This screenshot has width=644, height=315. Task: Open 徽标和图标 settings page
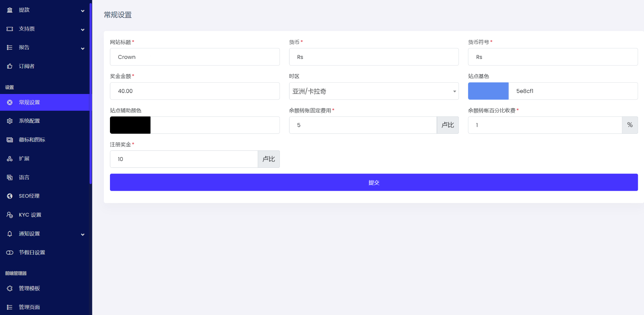tap(45, 140)
